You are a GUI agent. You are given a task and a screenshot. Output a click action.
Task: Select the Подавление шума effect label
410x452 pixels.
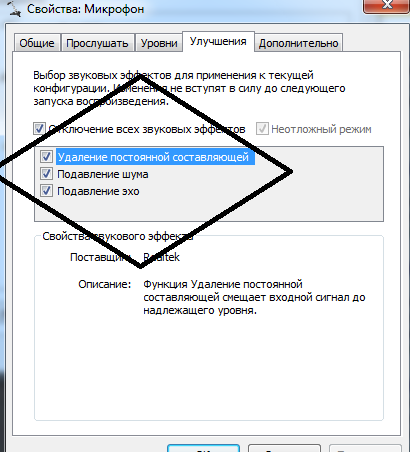[x=103, y=174]
